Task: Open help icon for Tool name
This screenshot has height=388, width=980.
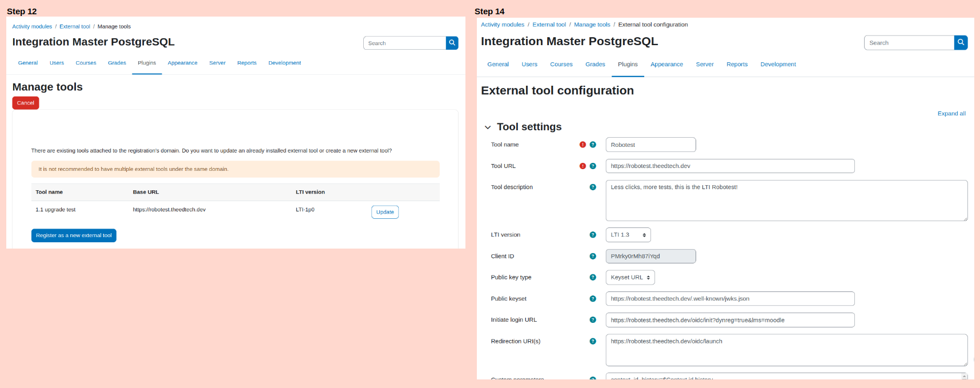Action: tap(593, 145)
